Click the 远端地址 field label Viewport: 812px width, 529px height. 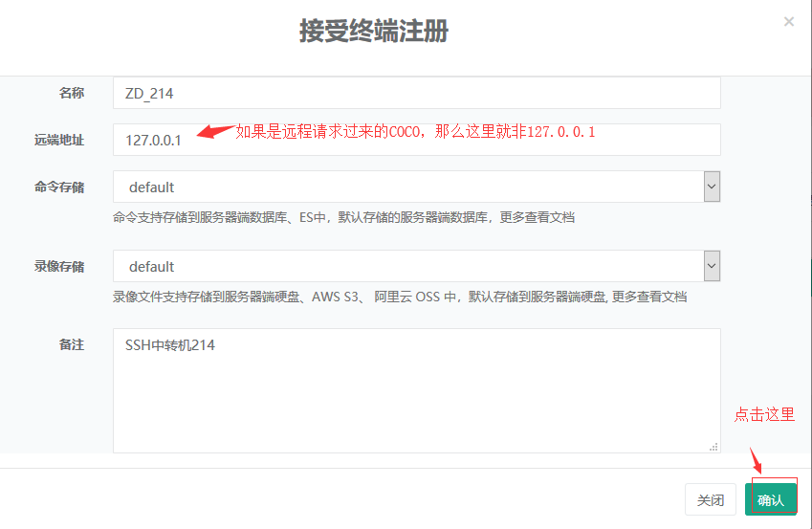point(59,140)
